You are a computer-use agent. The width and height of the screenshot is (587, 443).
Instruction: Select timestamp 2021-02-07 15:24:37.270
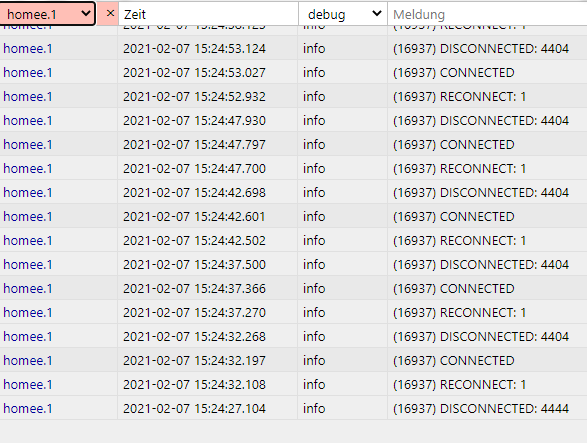point(194,313)
